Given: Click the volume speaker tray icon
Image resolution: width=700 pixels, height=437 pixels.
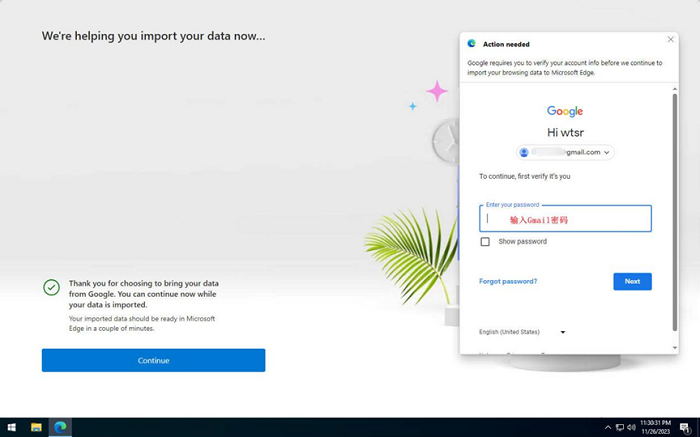Looking at the screenshot, I should pos(631,428).
